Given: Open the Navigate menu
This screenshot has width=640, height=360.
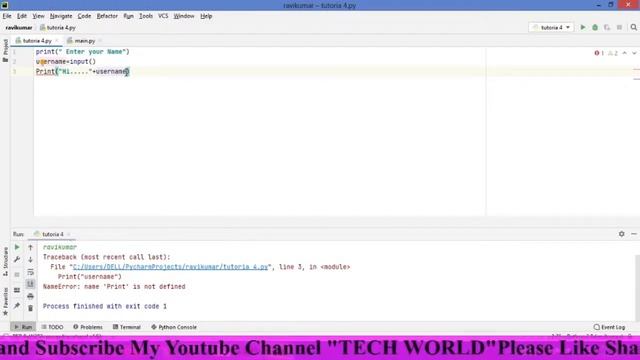Looking at the screenshot, I should pyautogui.click(x=61, y=16).
